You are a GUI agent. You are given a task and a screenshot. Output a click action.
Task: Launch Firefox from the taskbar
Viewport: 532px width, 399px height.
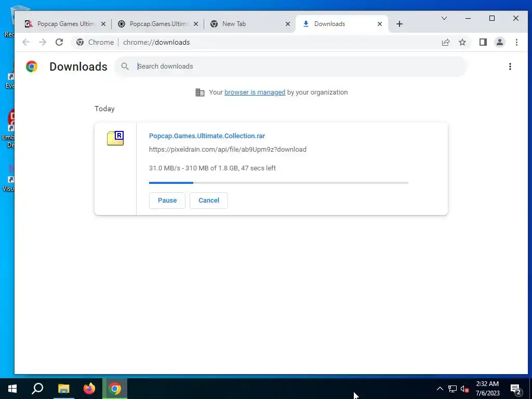pos(89,389)
